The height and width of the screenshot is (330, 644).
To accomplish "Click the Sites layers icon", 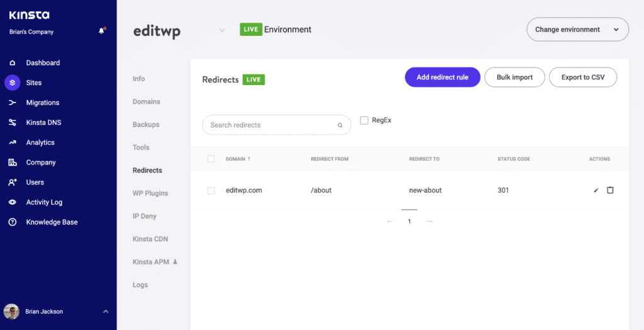I will tap(13, 82).
